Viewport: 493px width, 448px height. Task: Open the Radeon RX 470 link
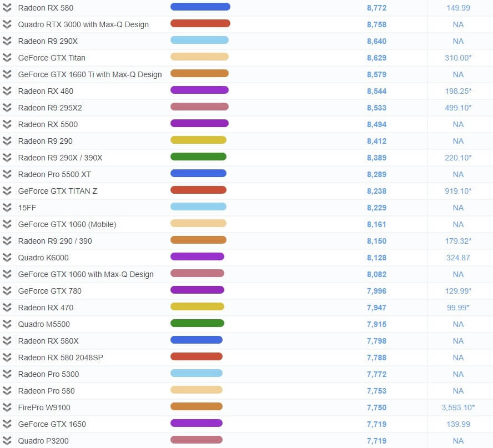point(46,308)
